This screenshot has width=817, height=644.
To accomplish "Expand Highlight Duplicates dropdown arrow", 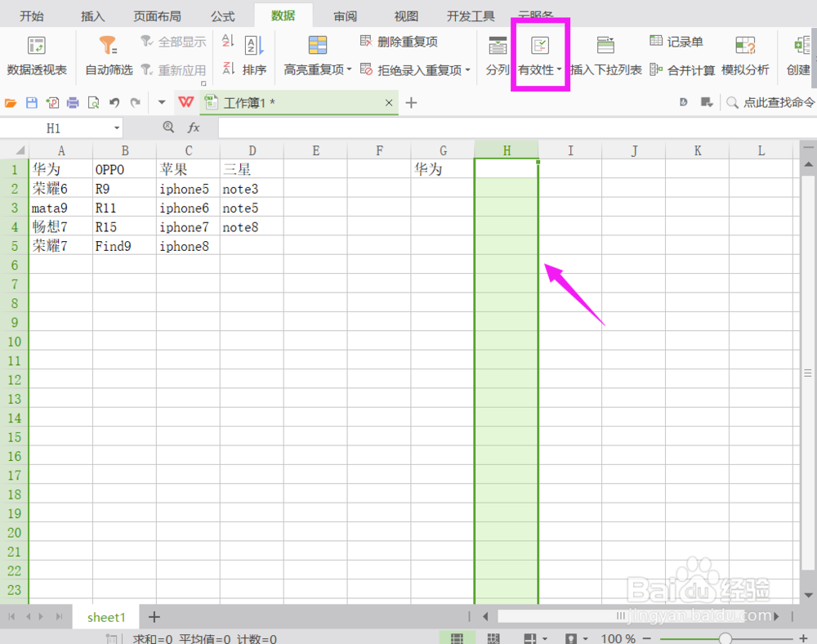I will (x=349, y=69).
